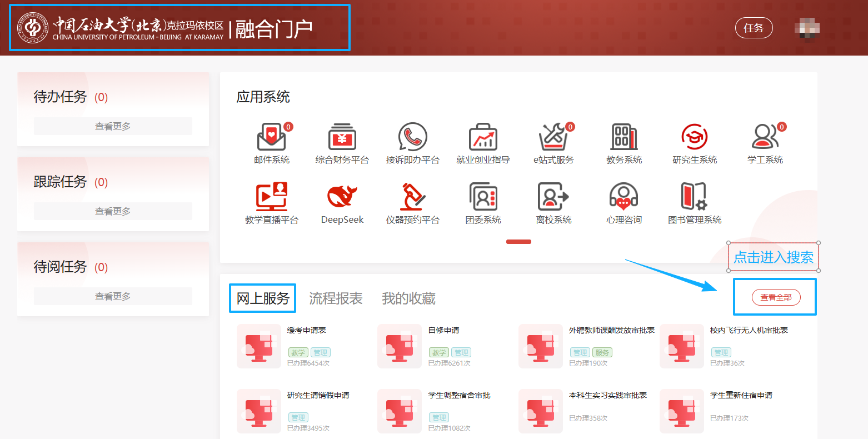This screenshot has width=868, height=439.
Task: Launch the DeepSeek whale icon
Action: coord(342,197)
